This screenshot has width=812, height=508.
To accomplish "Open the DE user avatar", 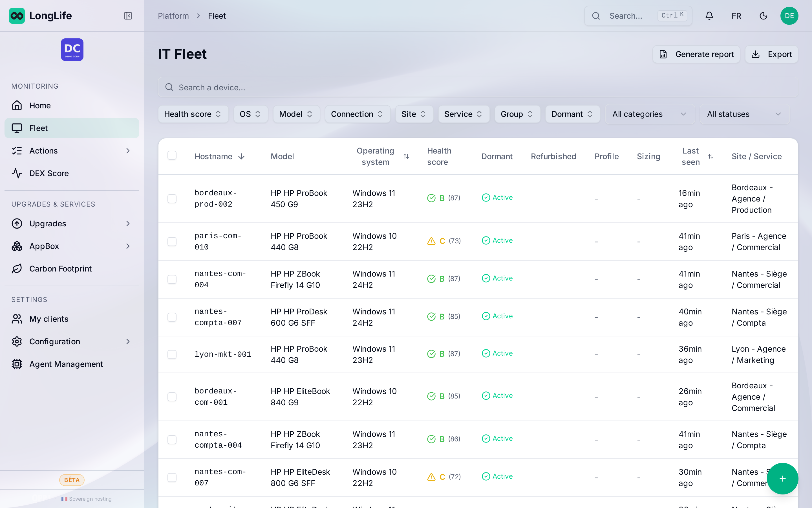I will (789, 16).
